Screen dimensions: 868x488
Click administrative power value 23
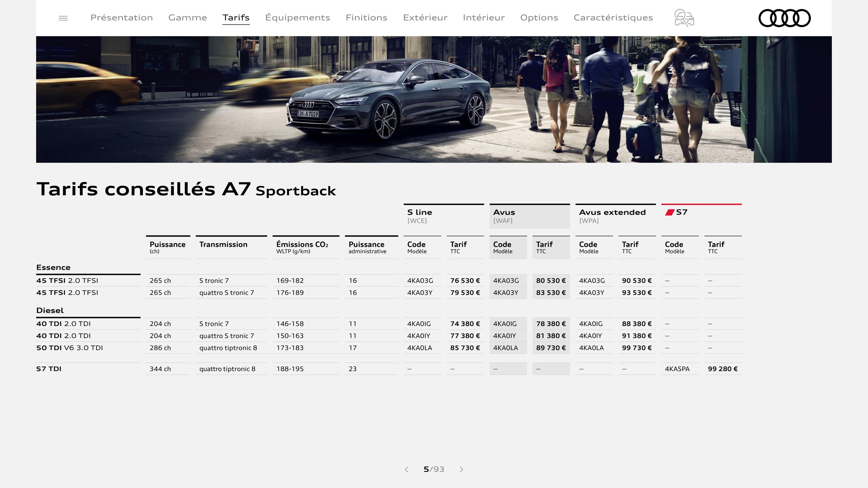[352, 369]
